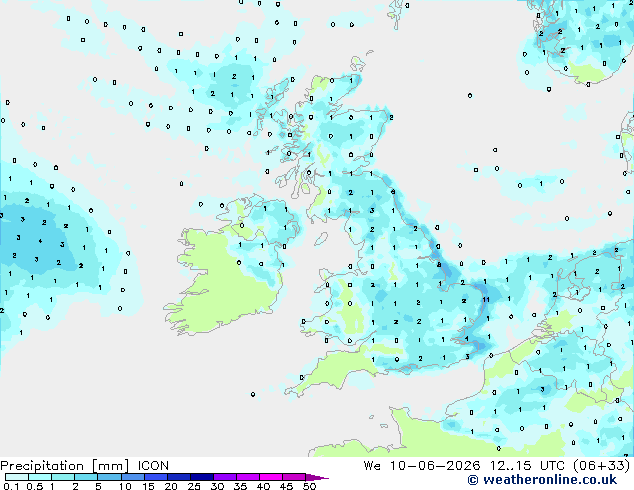Select the 30–35 mm purple legend swatch
Viewport: 634px width, 490px height.
pos(225,477)
